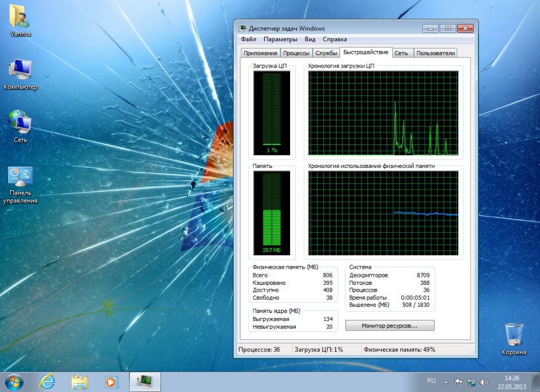Click the volume speaker tray icon
Viewport: 540px width, 392px height.
click(483, 382)
